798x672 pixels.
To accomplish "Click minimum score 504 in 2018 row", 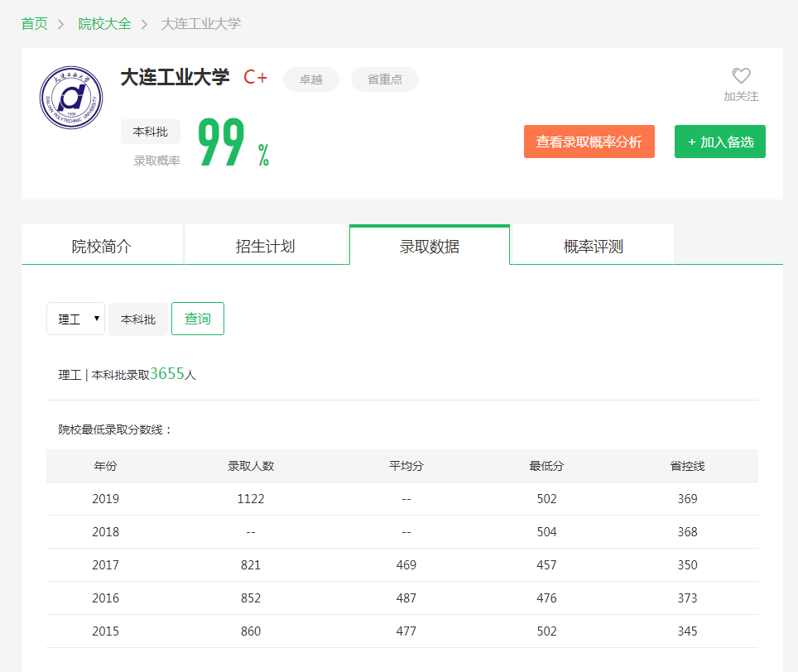I will click(546, 532).
